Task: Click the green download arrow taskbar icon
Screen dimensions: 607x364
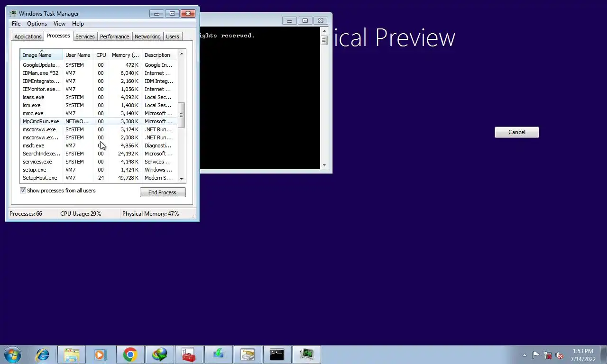Action: pyautogui.click(x=218, y=355)
